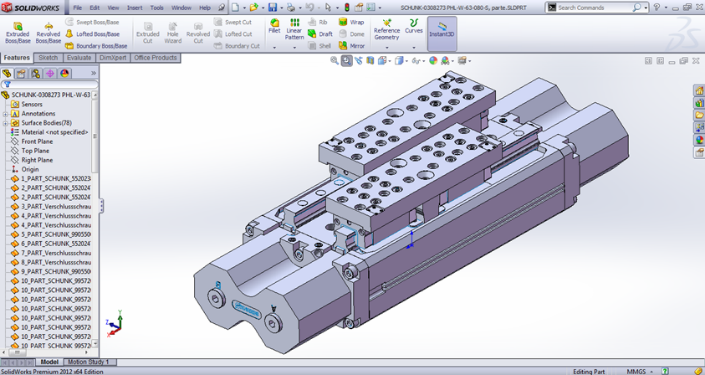The height and width of the screenshot is (375, 705).
Task: Select the Model tab at bottom
Action: point(49,362)
